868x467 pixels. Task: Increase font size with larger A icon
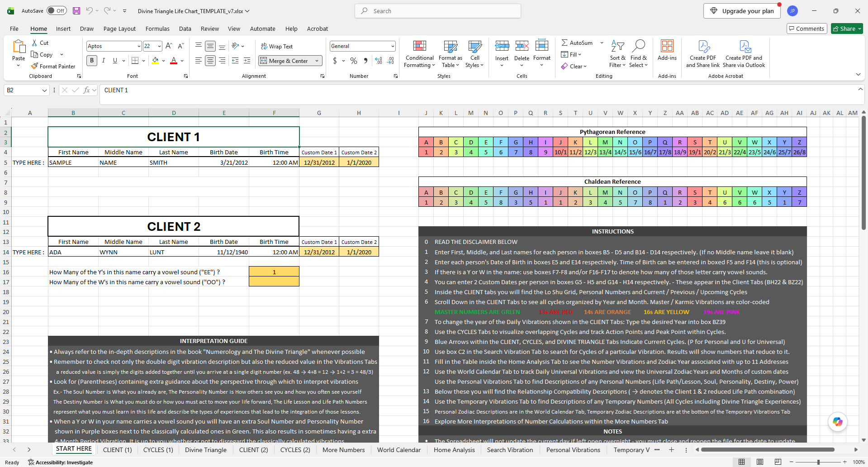[x=169, y=46]
